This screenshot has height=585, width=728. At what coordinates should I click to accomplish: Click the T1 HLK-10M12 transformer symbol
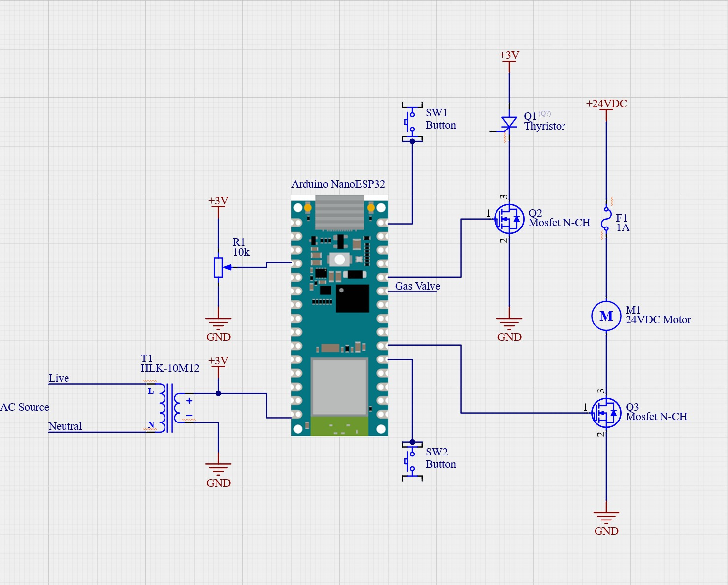pyautogui.click(x=169, y=408)
